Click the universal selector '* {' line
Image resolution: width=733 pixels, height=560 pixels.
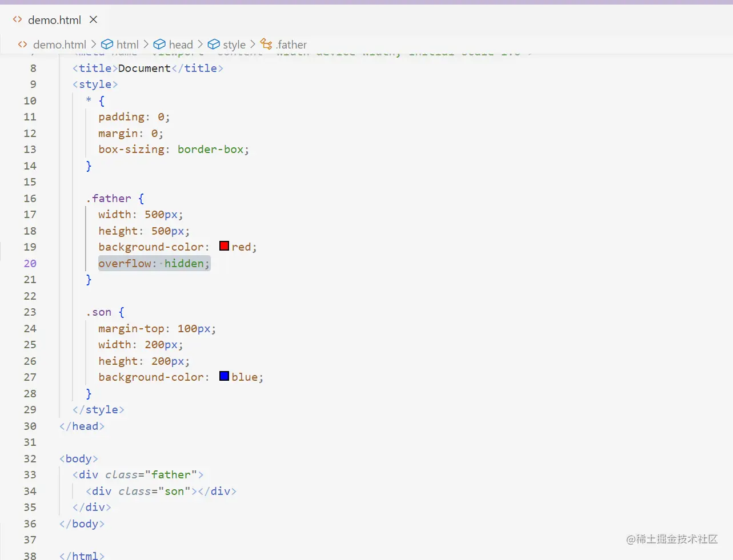click(95, 101)
